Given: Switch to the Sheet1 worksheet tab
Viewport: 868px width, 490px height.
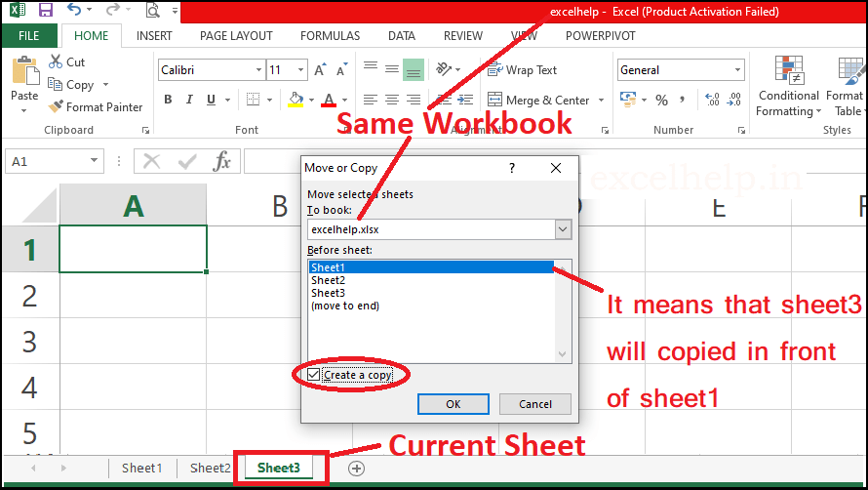Looking at the screenshot, I should [141, 469].
